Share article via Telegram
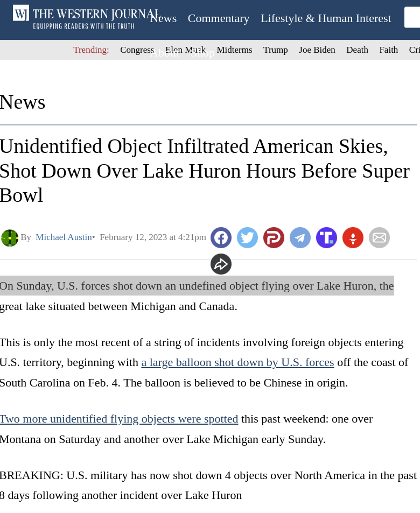The width and height of the screenshot is (420, 513). coord(300,237)
